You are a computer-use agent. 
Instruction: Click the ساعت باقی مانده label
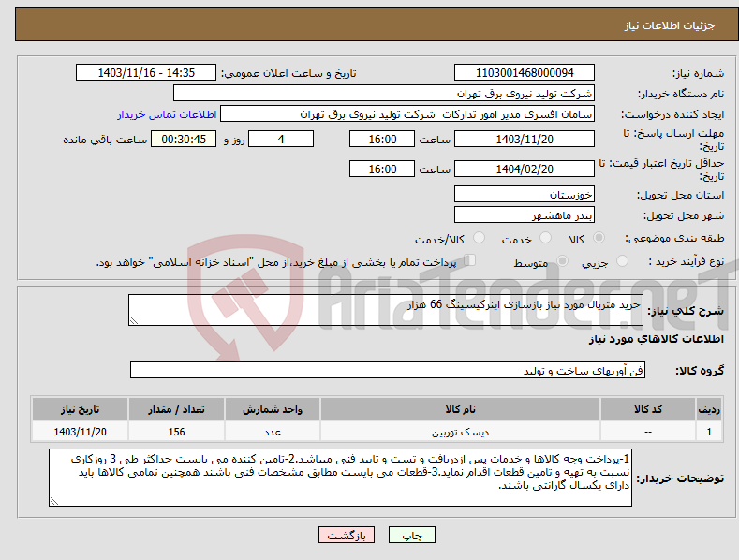105,140
